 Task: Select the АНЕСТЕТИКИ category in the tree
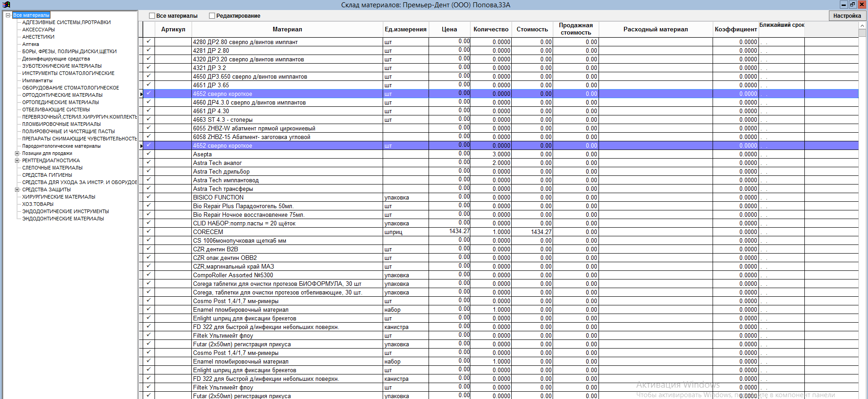(38, 37)
